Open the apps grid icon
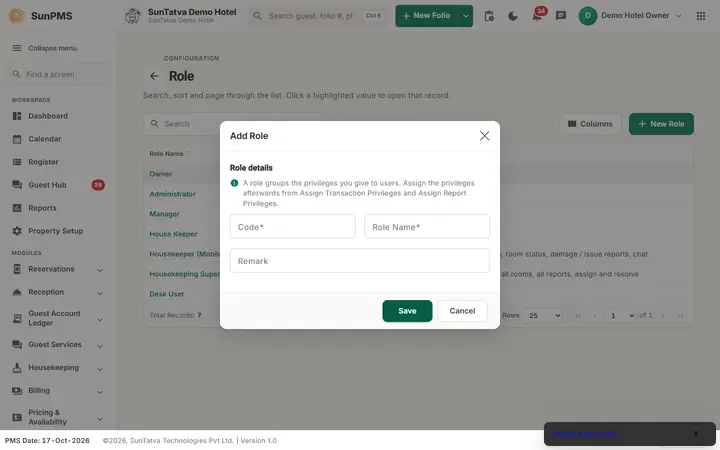Image resolution: width=720 pixels, height=450 pixels. 701,16
